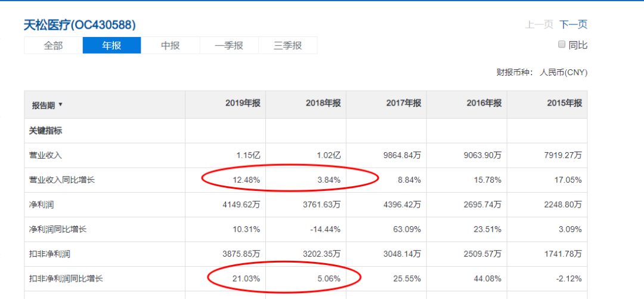Select the 2017年报 column header
This screenshot has width=644, height=299.
pyautogui.click(x=404, y=103)
